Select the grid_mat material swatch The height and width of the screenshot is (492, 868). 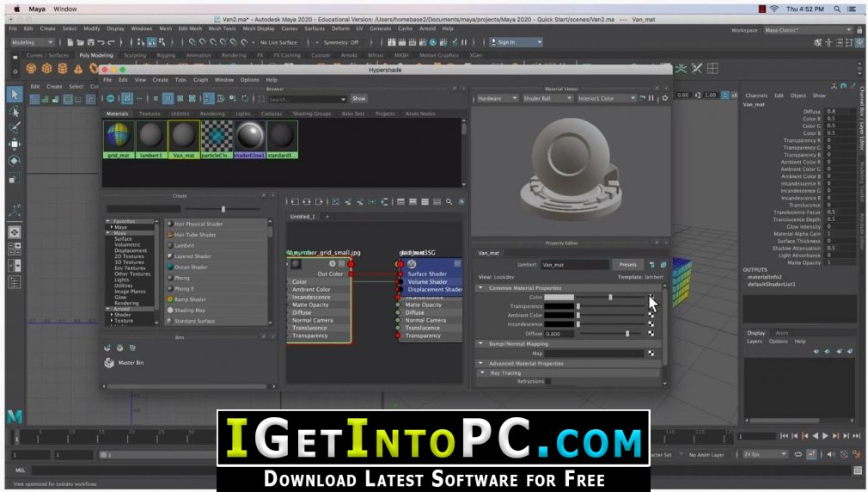coord(119,139)
